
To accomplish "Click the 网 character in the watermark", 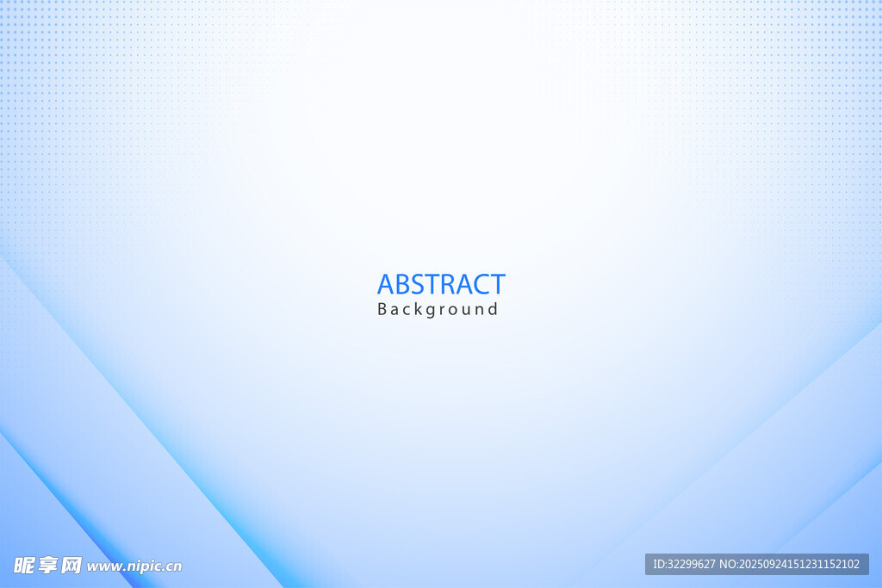I will pos(71,565).
